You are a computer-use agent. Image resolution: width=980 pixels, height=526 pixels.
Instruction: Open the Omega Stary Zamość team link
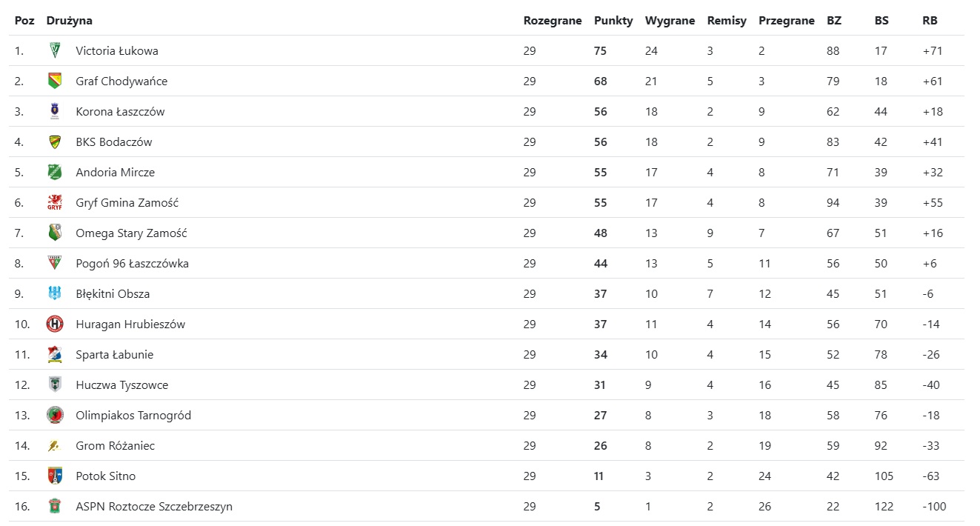(x=131, y=233)
